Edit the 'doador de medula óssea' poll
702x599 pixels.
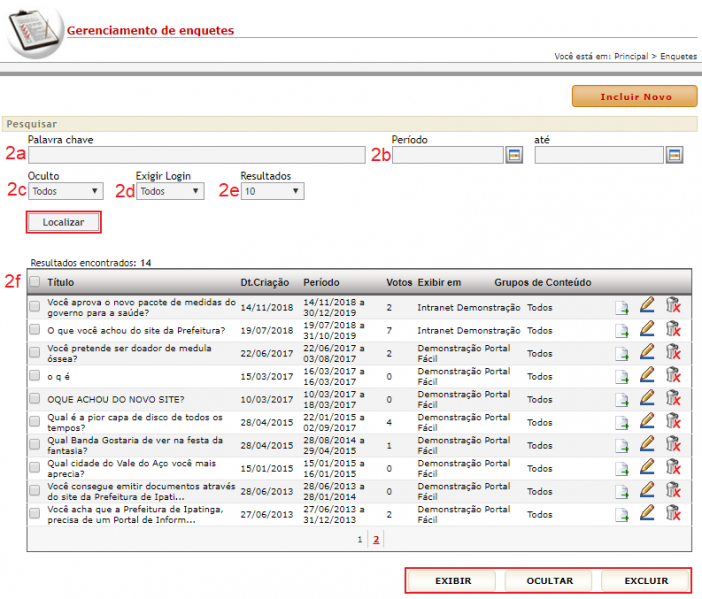click(x=647, y=351)
